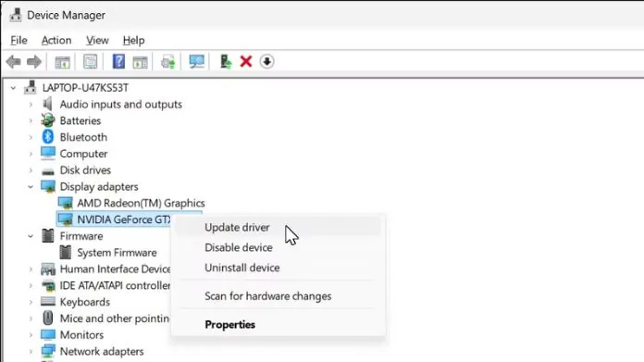The width and height of the screenshot is (644, 362).
Task: Open the File menu
Action: [x=19, y=40]
